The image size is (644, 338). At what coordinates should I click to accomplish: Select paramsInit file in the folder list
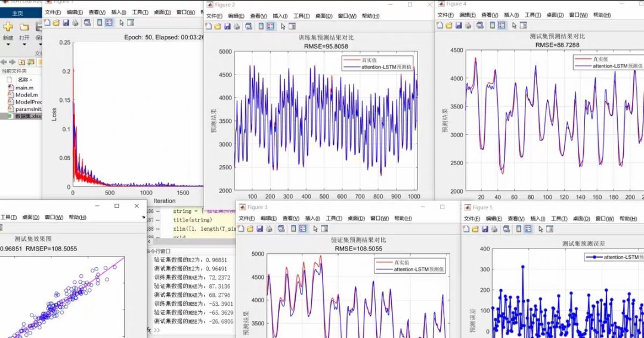(24, 109)
